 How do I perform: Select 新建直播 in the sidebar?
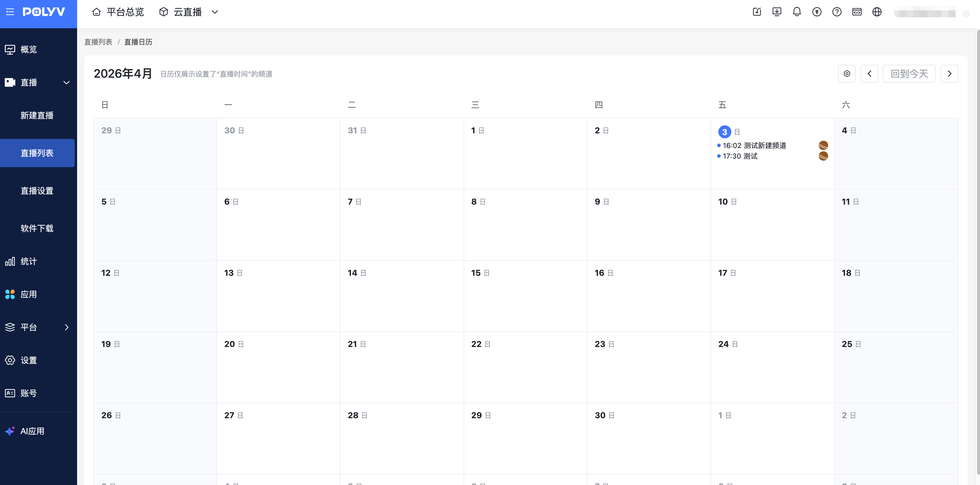[x=37, y=115]
